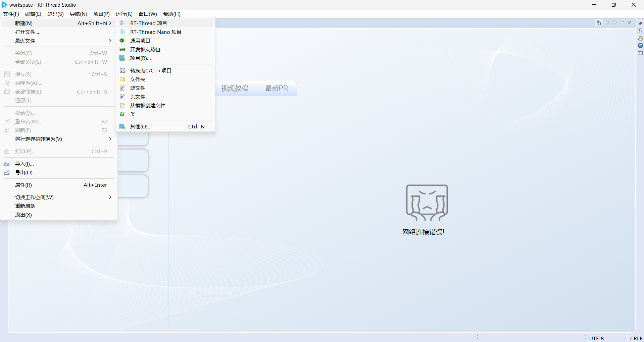Choose 重新启动 to restart the IDE

(x=59, y=206)
